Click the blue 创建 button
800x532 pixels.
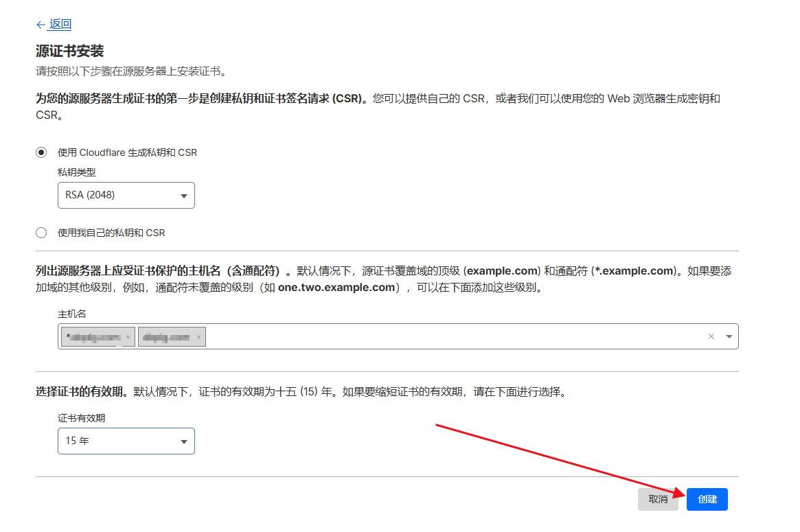click(707, 500)
